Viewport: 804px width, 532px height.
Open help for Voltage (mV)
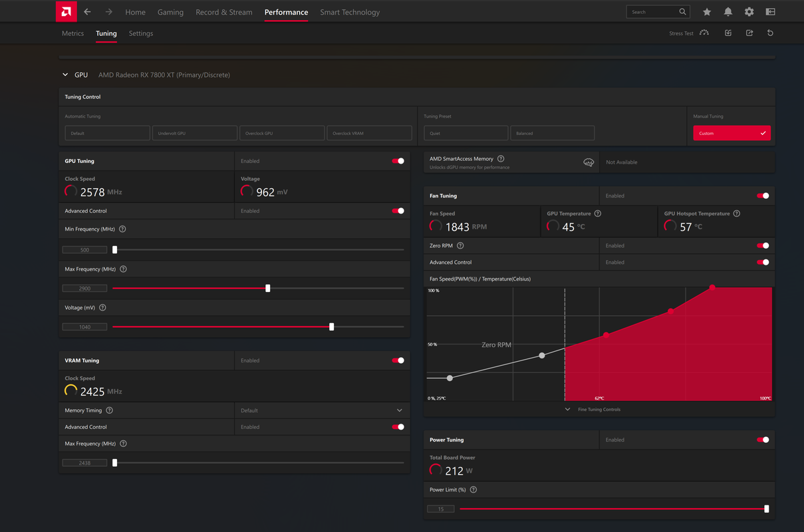pyautogui.click(x=102, y=308)
